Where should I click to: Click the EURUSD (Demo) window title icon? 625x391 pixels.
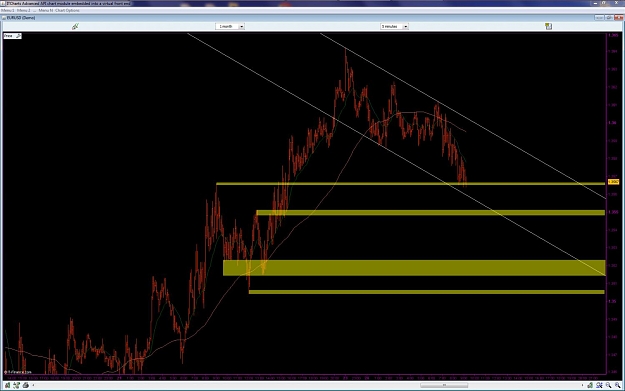point(4,18)
